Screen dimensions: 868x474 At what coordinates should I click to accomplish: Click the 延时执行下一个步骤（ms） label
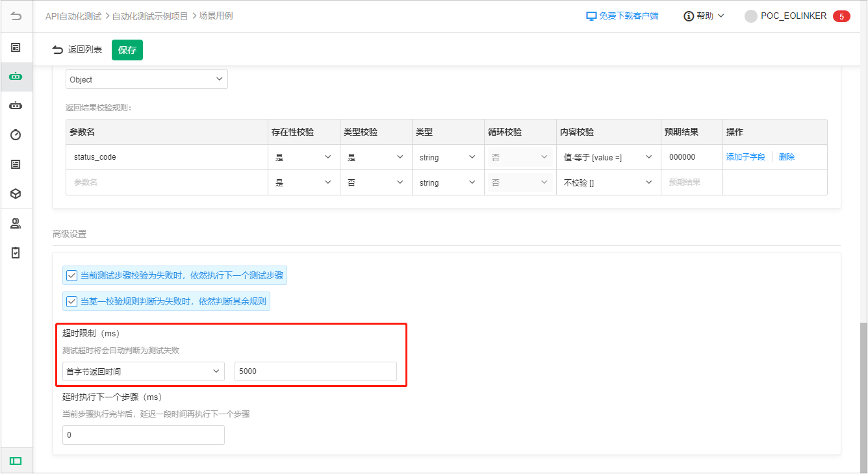(x=112, y=397)
